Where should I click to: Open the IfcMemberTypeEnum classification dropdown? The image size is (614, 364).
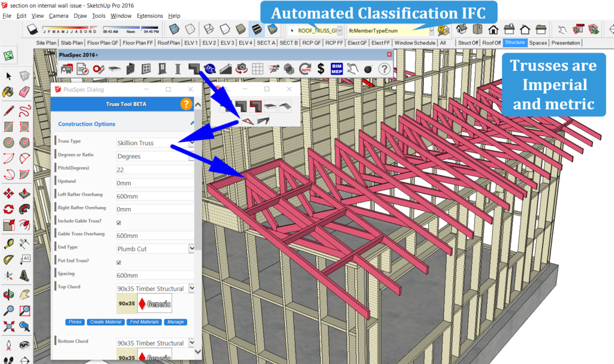pos(431,31)
